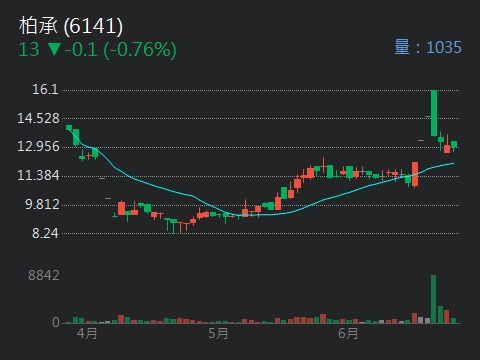Click the current price value 13

click(x=29, y=49)
